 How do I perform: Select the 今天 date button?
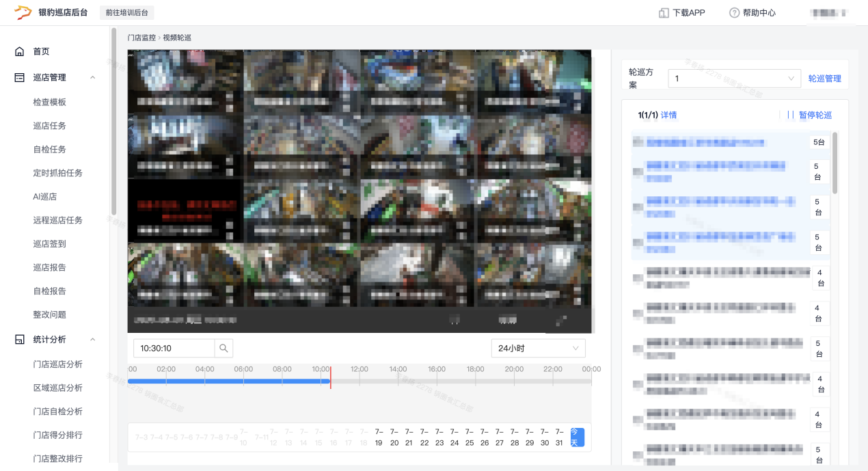coord(578,438)
